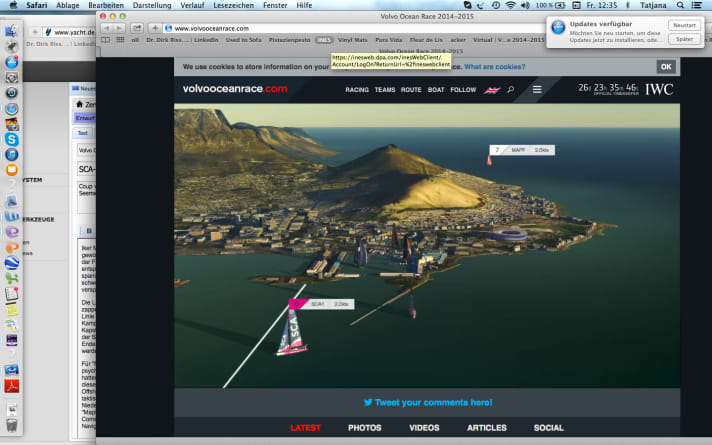The width and height of the screenshot is (712, 445).
Task: Click the Safari address bar URL field
Action: click(x=354, y=28)
